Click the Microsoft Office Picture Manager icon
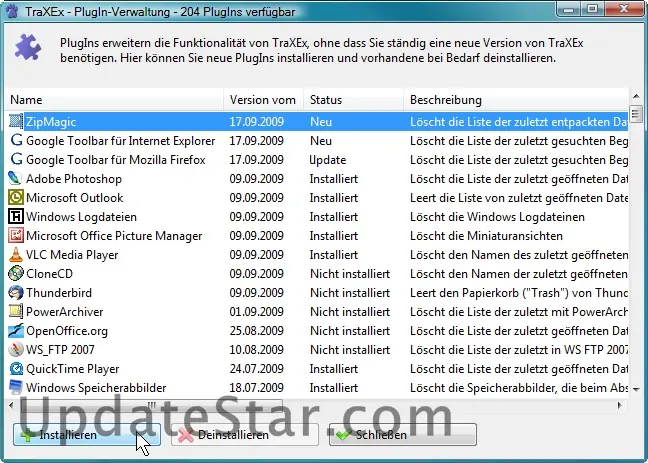Viewport: 648px width, 463px height. tap(16, 236)
